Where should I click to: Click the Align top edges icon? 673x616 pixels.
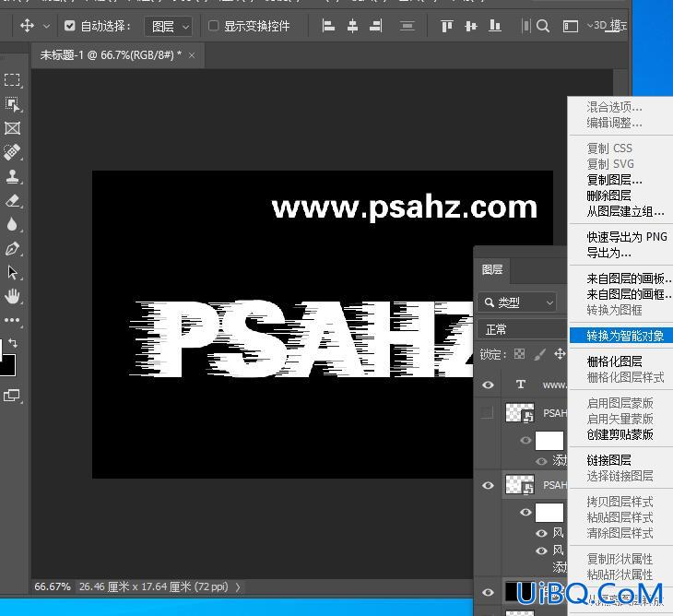click(x=447, y=26)
